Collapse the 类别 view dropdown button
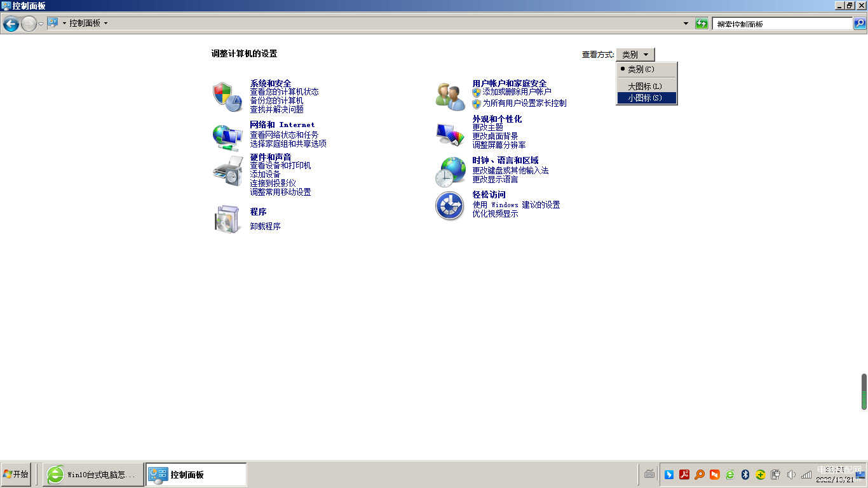Screen dimensions: 868x488 click(x=635, y=55)
